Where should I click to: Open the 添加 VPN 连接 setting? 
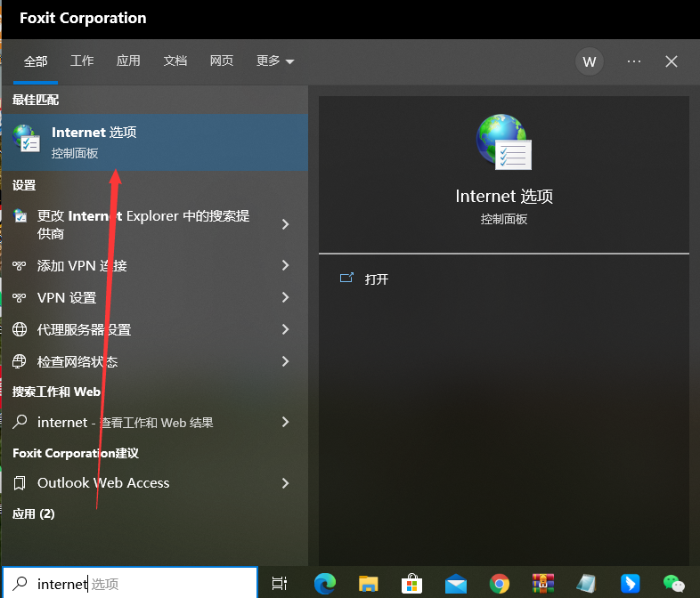point(155,266)
